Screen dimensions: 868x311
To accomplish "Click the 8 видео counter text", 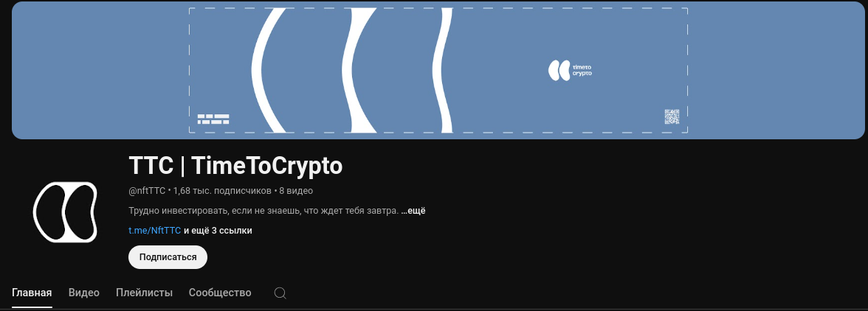I will (x=296, y=191).
